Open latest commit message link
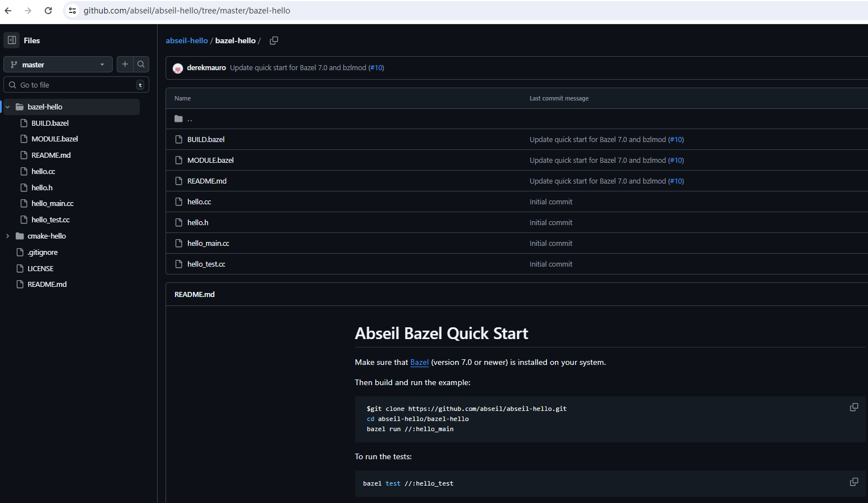The image size is (868, 503). tap(298, 67)
